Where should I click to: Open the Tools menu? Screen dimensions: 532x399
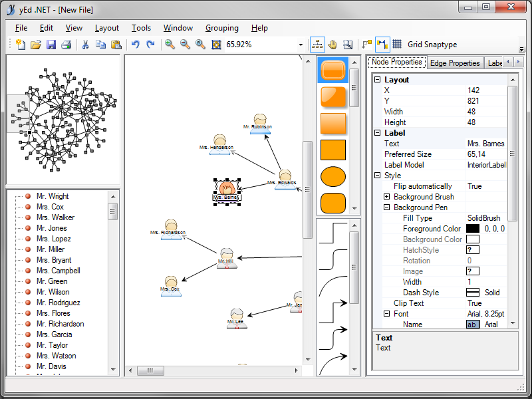(x=141, y=28)
